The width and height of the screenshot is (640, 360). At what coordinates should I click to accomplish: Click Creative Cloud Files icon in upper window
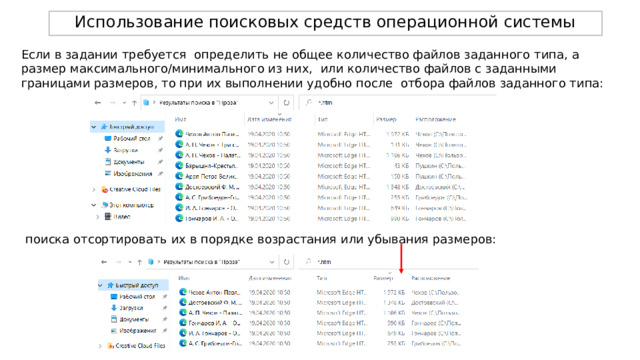[x=104, y=189]
